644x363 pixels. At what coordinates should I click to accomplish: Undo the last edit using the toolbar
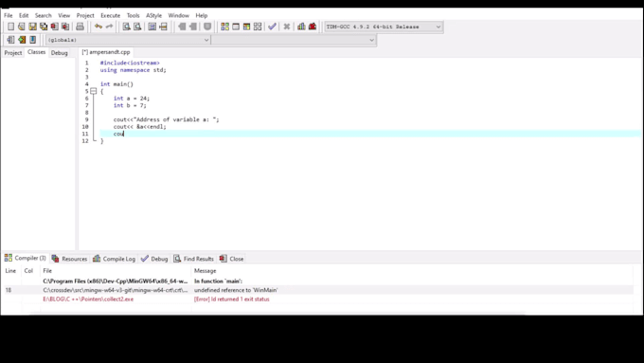(x=98, y=27)
